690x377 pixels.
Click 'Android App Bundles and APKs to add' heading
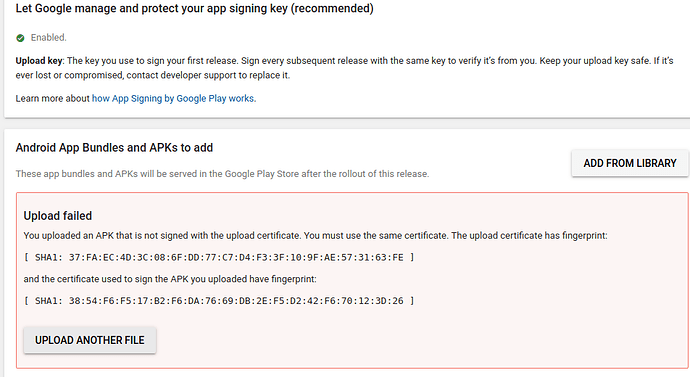coord(114,147)
